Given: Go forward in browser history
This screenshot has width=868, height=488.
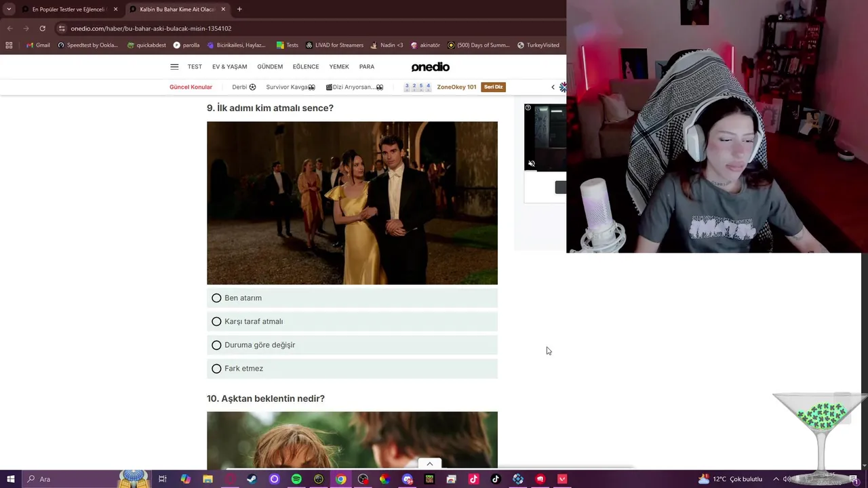Looking at the screenshot, I should (x=26, y=28).
